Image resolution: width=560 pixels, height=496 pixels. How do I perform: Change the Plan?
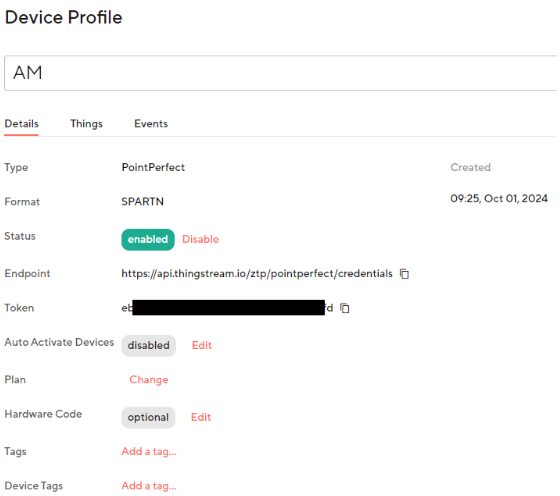(x=149, y=380)
